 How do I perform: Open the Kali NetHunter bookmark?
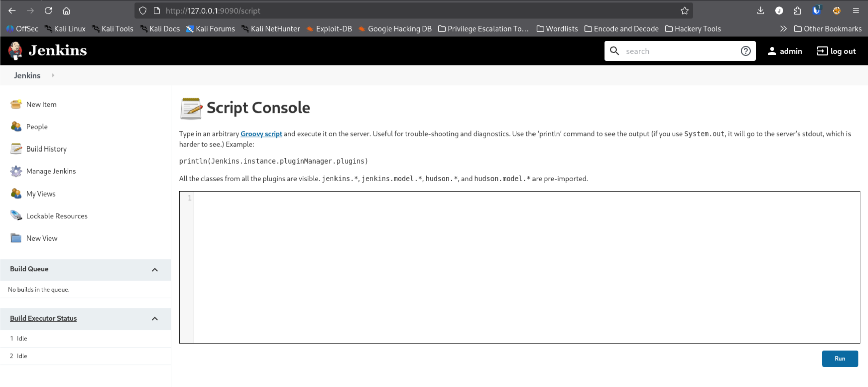point(271,29)
